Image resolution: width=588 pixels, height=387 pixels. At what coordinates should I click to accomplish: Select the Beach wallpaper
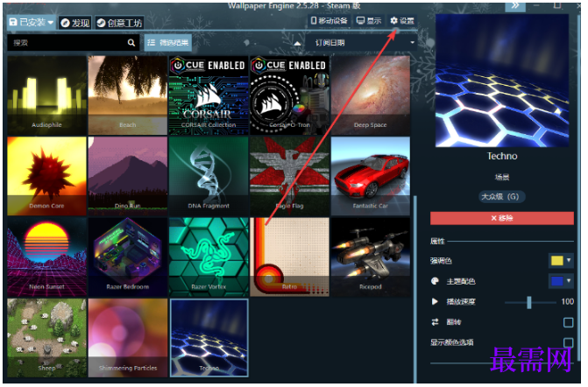pos(128,95)
